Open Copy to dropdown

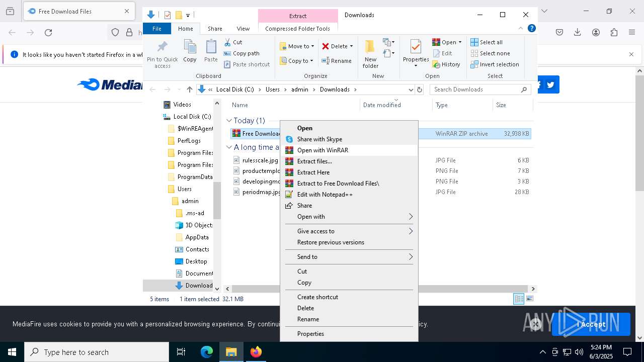(297, 61)
